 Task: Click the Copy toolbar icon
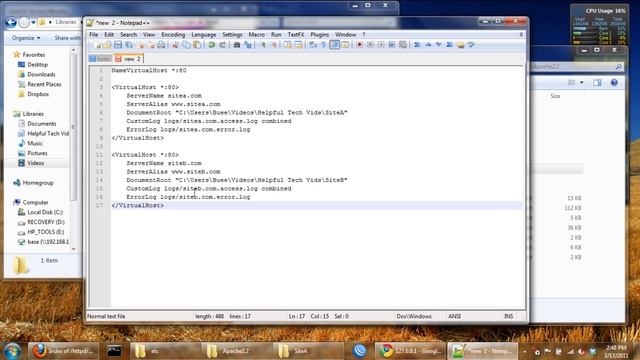(187, 45)
